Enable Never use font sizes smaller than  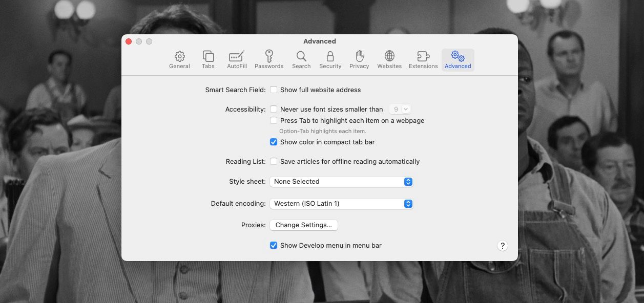[x=274, y=109]
